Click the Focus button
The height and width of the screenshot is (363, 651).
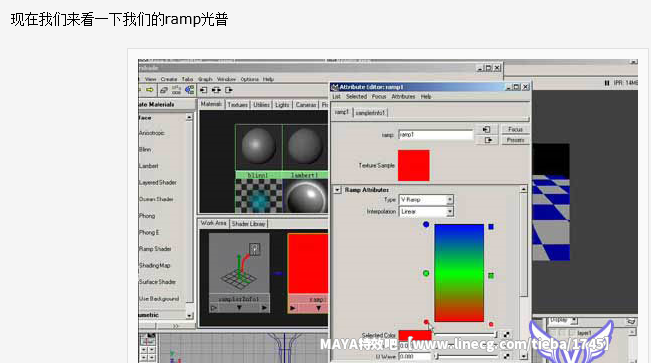(515, 130)
